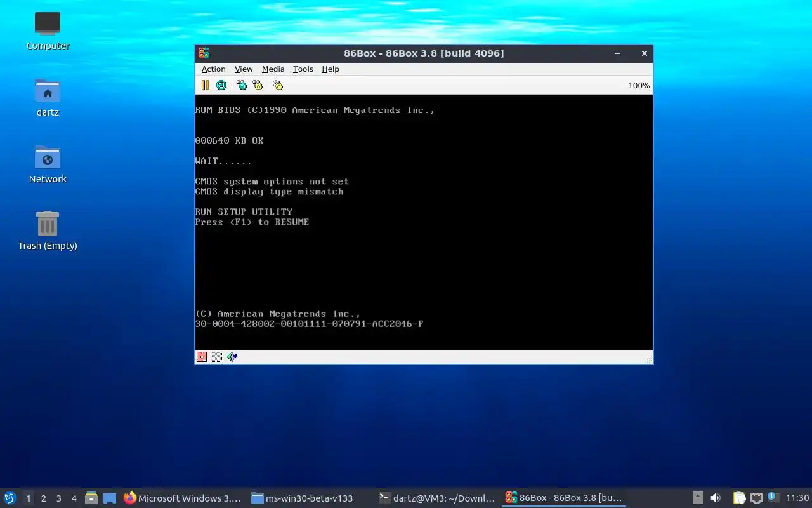Click the network connection tray icon
Image resolution: width=812 pixels, height=508 pixels.
click(756, 498)
